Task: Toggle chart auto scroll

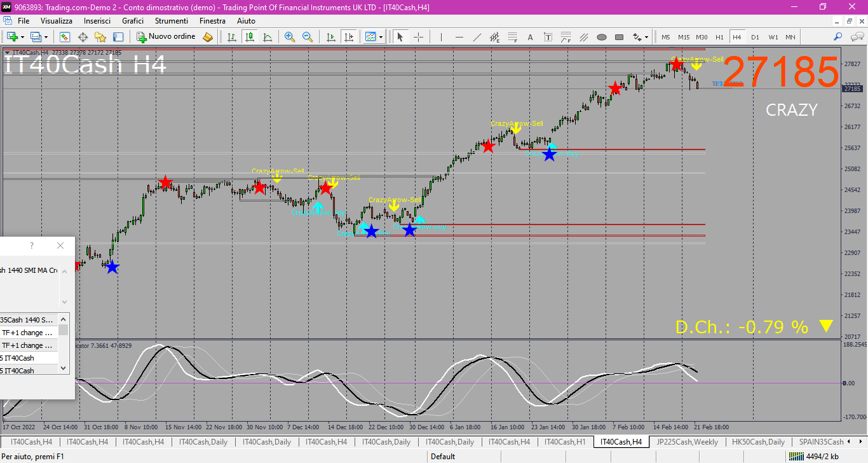Action: click(x=330, y=37)
